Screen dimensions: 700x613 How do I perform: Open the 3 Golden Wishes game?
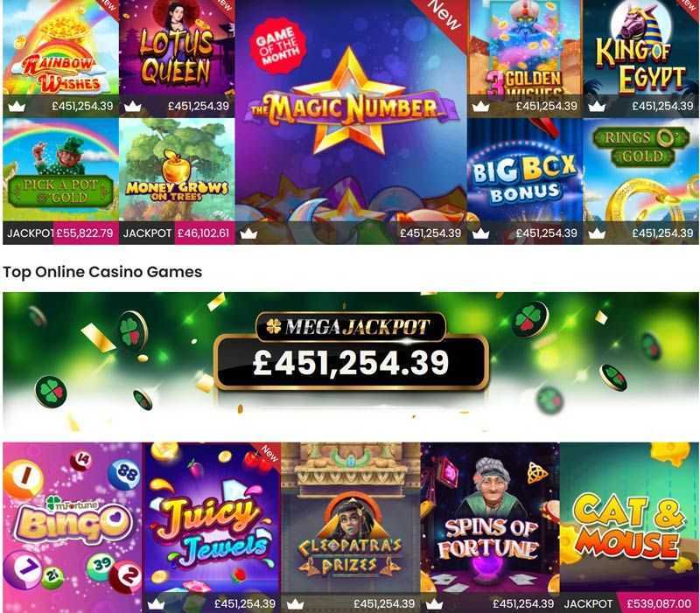point(525,58)
